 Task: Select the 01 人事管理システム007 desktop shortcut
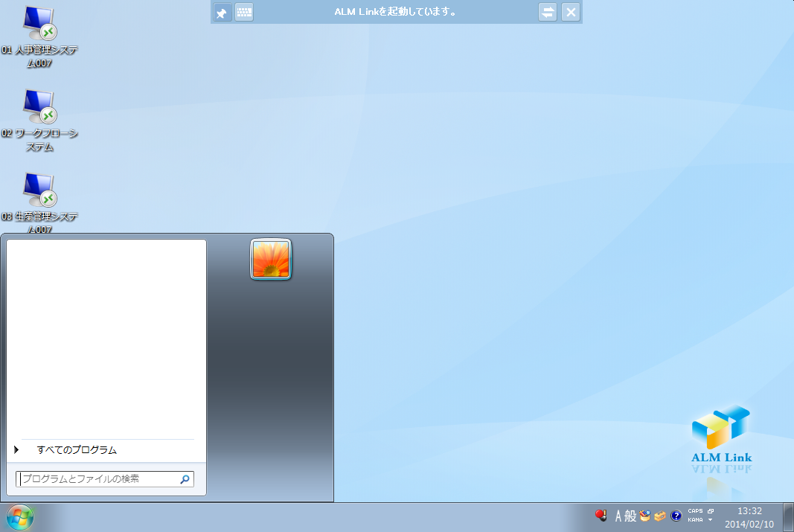[x=39, y=37]
